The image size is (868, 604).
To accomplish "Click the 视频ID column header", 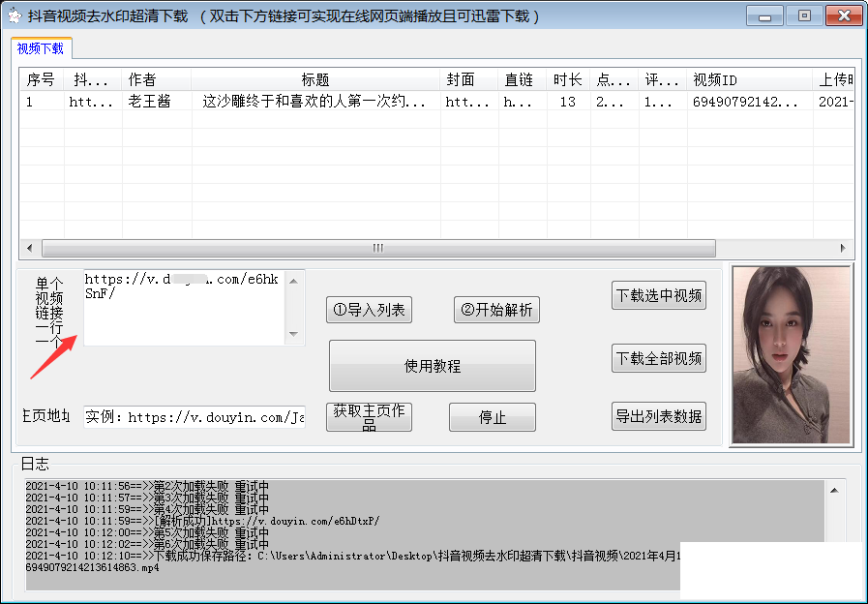I will pyautogui.click(x=749, y=79).
